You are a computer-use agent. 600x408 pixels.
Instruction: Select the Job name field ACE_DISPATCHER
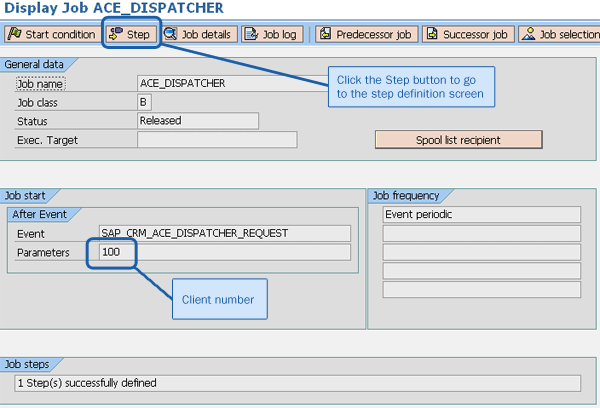point(233,83)
